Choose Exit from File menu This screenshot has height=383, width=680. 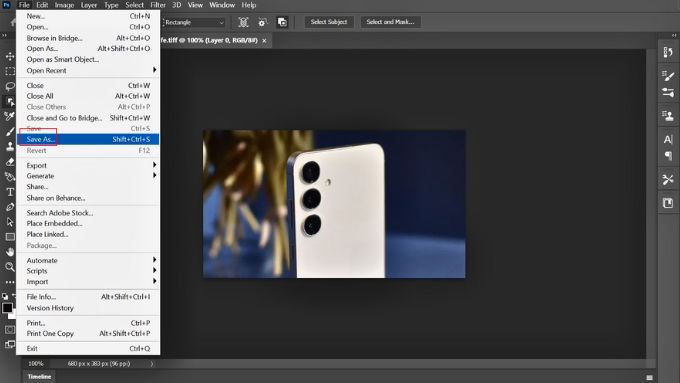88,348
